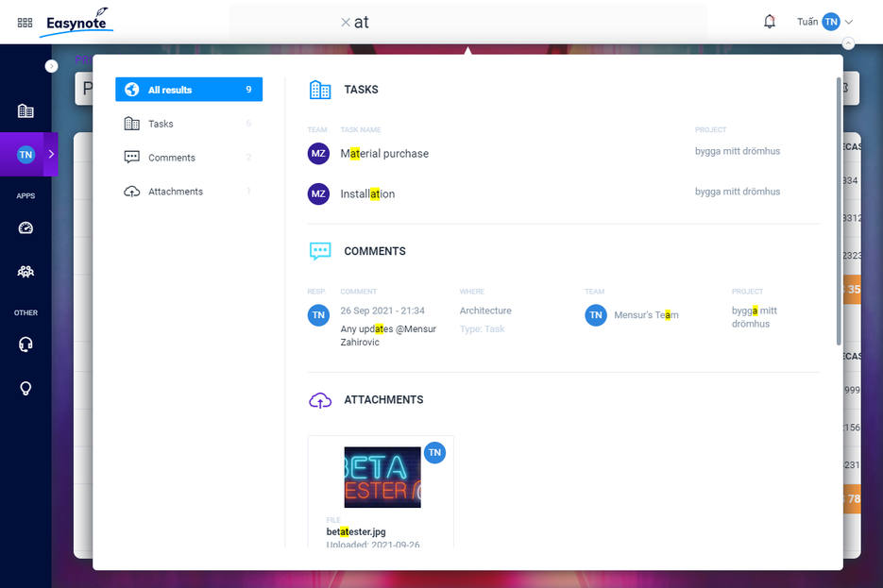Click TN avatar beside Mensur's Team
883x588 pixels.
596,315
